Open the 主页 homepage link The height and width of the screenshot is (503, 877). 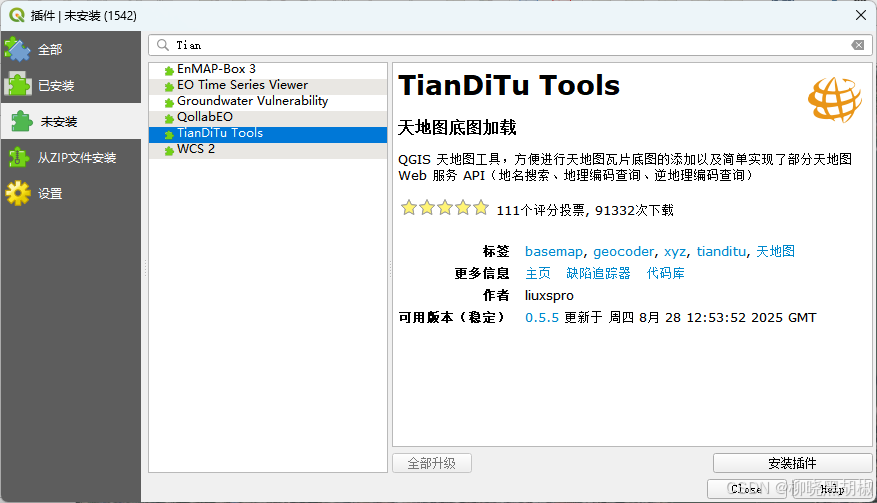[x=538, y=273]
